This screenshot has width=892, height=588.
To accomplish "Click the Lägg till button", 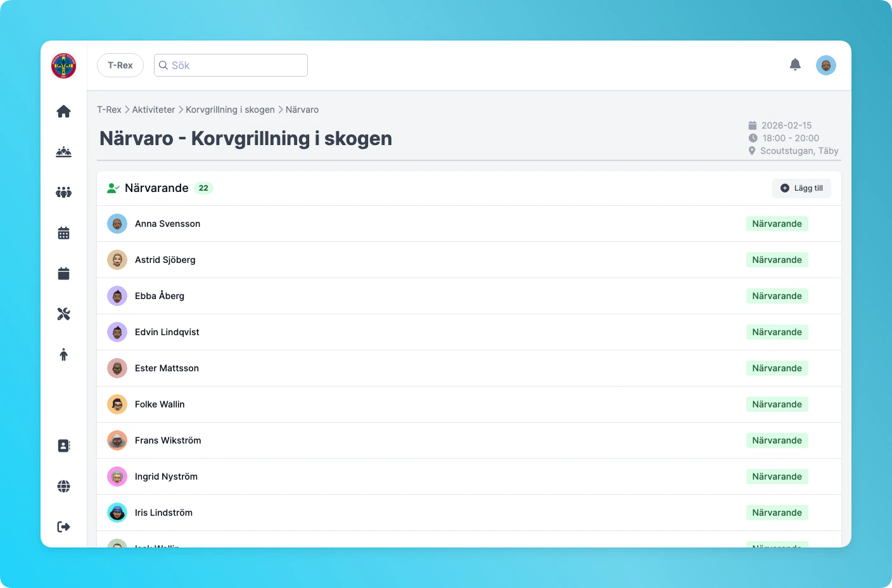I will coord(801,188).
